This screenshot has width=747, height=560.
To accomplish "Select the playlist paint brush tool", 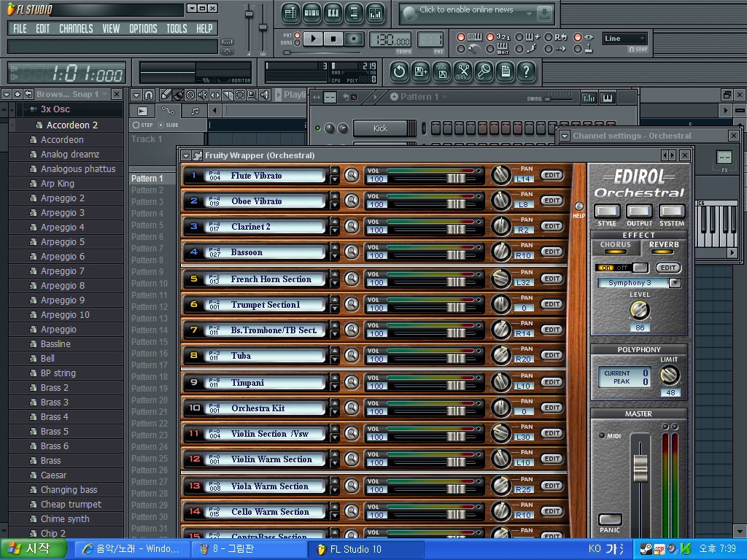I will coord(178,95).
